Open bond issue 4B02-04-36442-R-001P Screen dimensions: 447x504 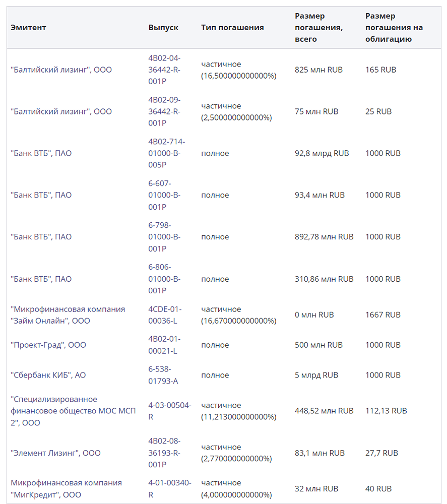[x=164, y=70]
